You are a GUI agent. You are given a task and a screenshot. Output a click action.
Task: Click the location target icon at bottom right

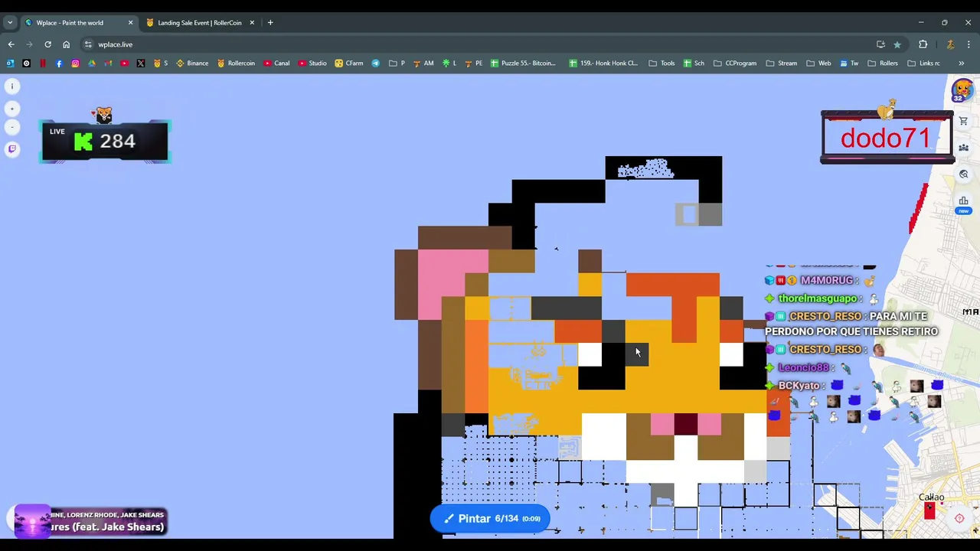[959, 518]
